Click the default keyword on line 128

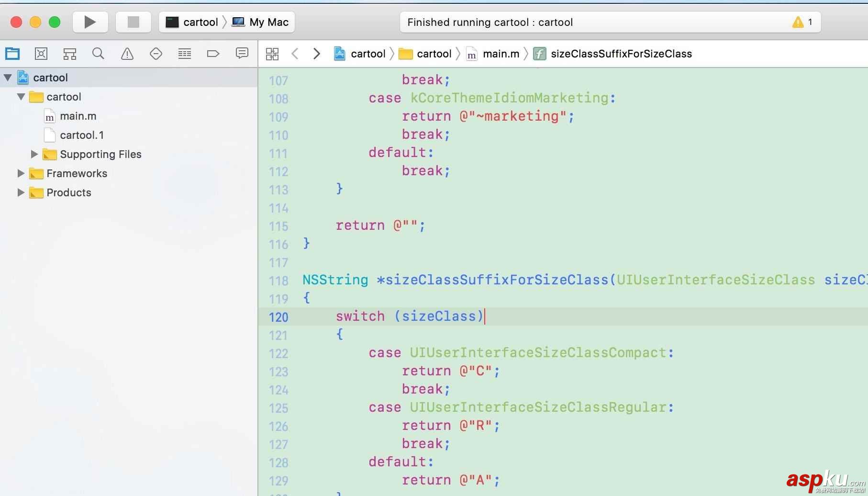point(398,462)
